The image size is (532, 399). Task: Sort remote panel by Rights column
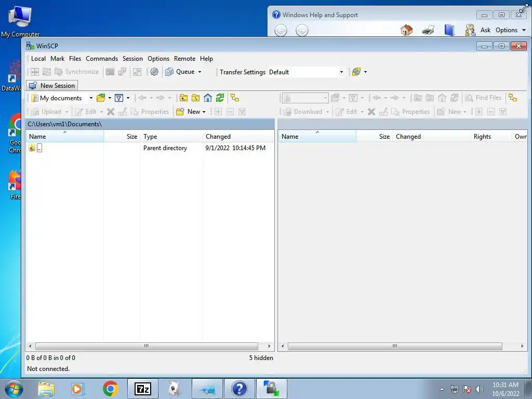click(490, 137)
